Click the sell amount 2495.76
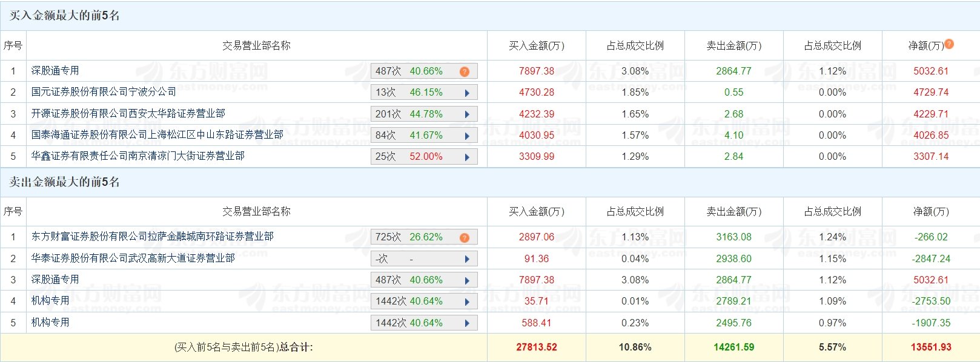Image resolution: width=980 pixels, height=362 pixels. coord(734,323)
